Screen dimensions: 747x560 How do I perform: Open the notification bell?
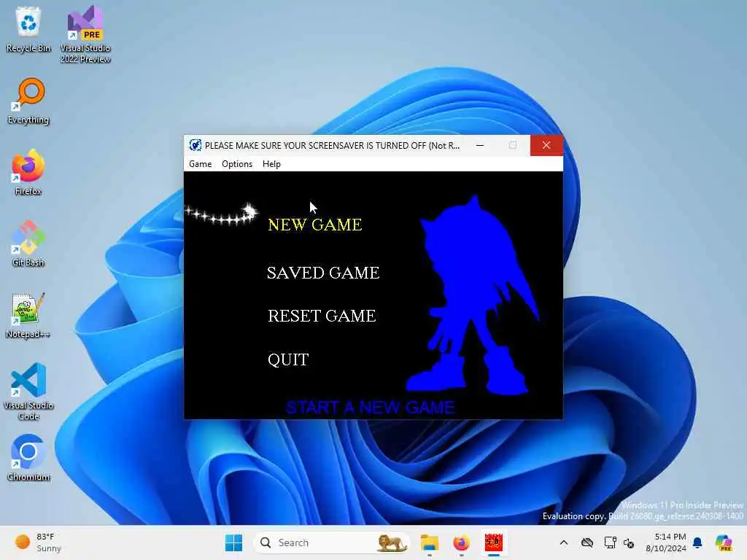[x=697, y=542]
